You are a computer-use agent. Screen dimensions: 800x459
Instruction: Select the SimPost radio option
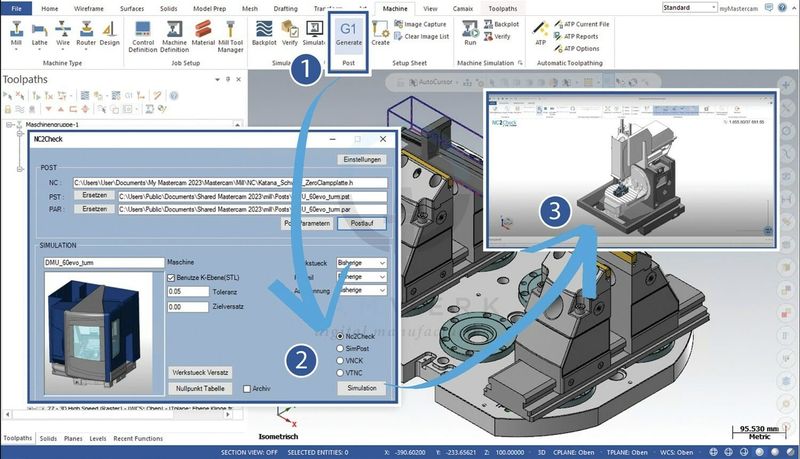tap(340, 349)
